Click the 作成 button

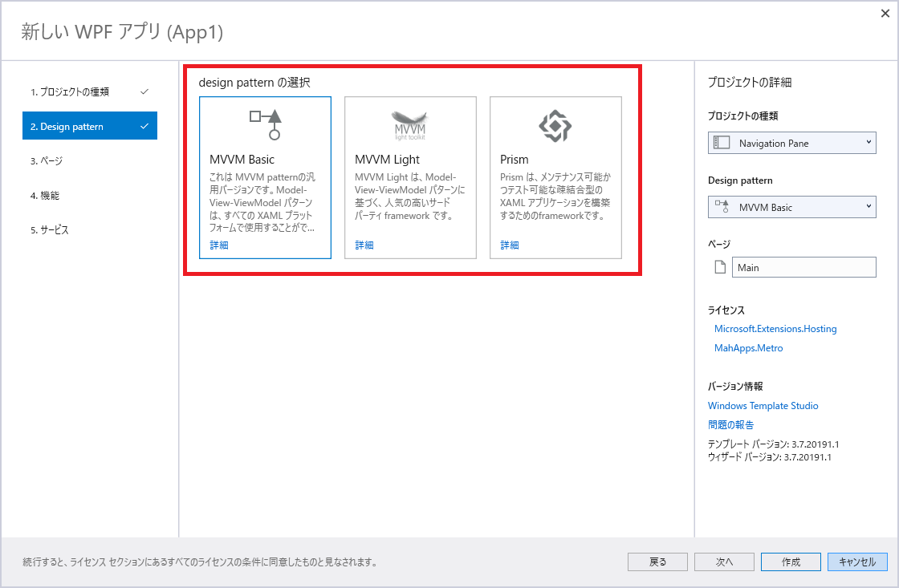tap(791, 562)
